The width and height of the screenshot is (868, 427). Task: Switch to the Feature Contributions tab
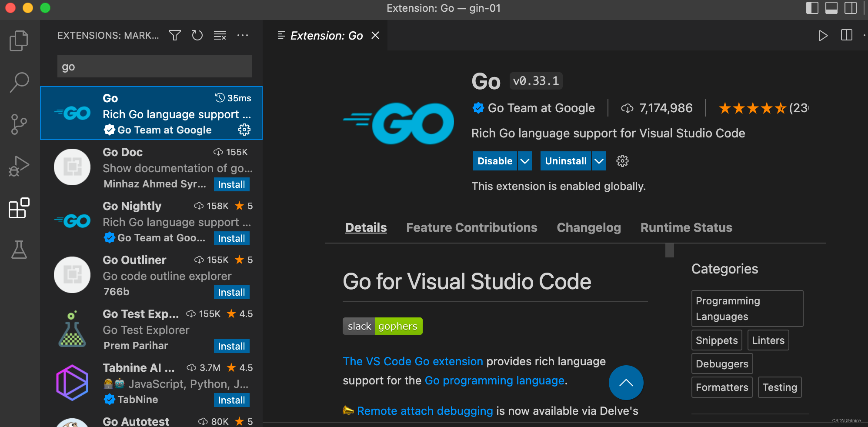pyautogui.click(x=471, y=227)
